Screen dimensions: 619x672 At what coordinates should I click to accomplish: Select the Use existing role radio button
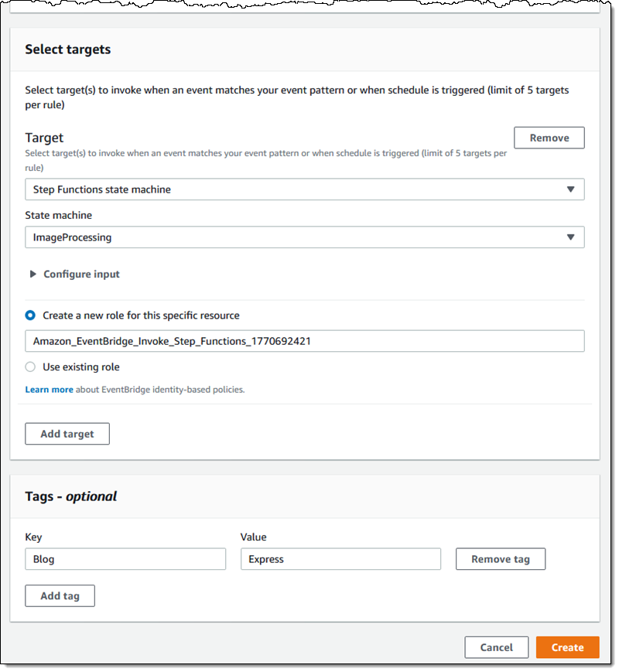pos(30,367)
